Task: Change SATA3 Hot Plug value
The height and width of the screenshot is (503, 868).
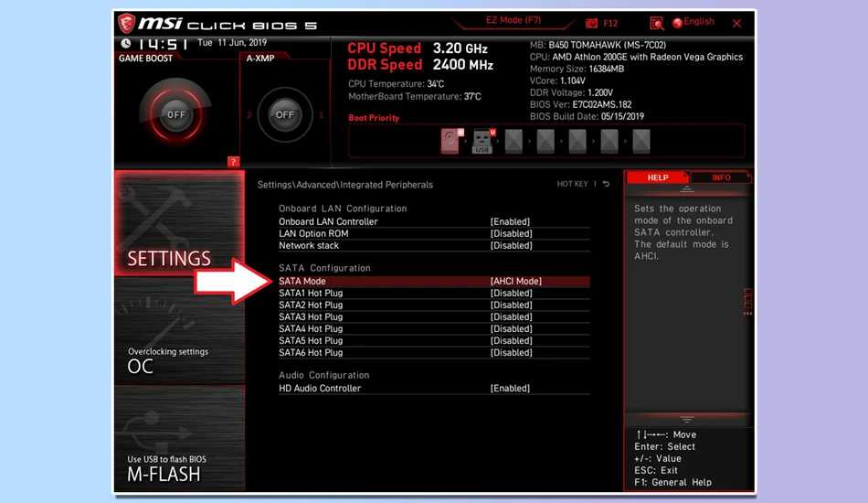Action: (x=511, y=316)
